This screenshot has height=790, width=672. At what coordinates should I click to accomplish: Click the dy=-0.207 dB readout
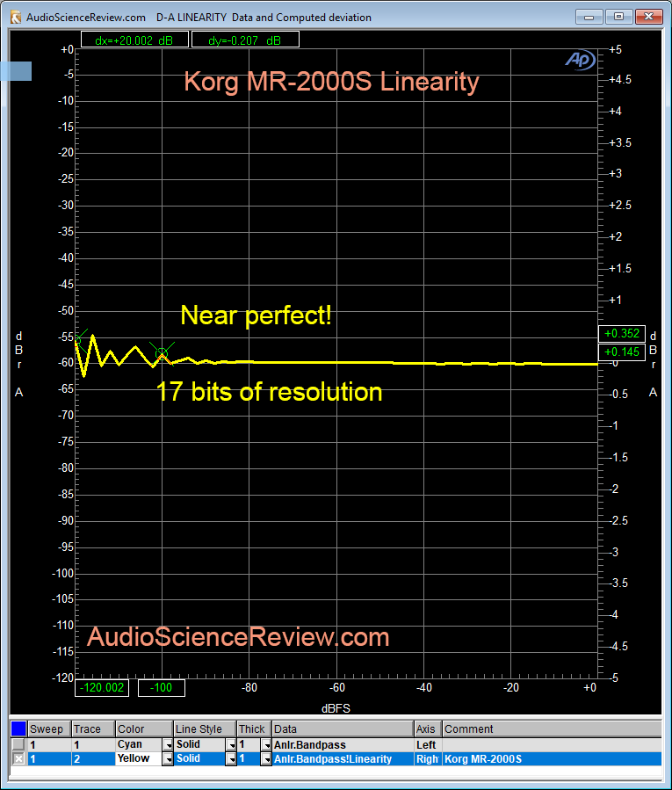pos(245,40)
